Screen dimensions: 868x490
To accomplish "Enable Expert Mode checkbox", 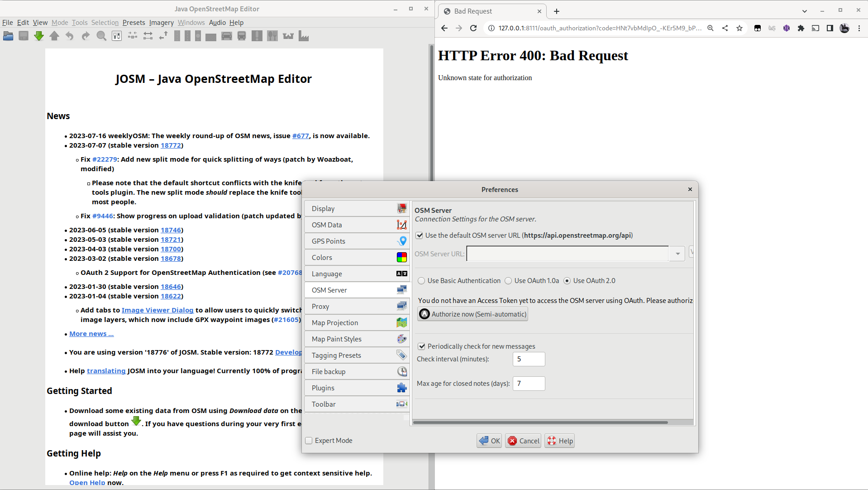I will [x=309, y=441].
